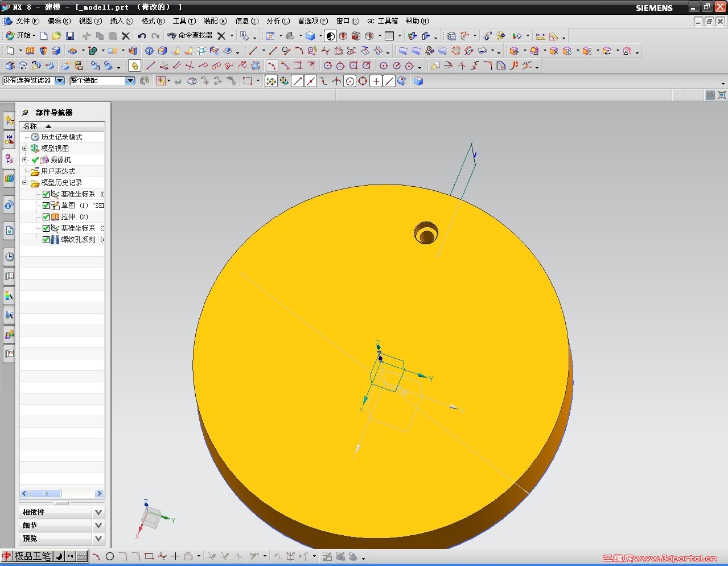The width and height of the screenshot is (728, 566).
Task: Open the 工具 (Tools) menu
Action: point(184,21)
